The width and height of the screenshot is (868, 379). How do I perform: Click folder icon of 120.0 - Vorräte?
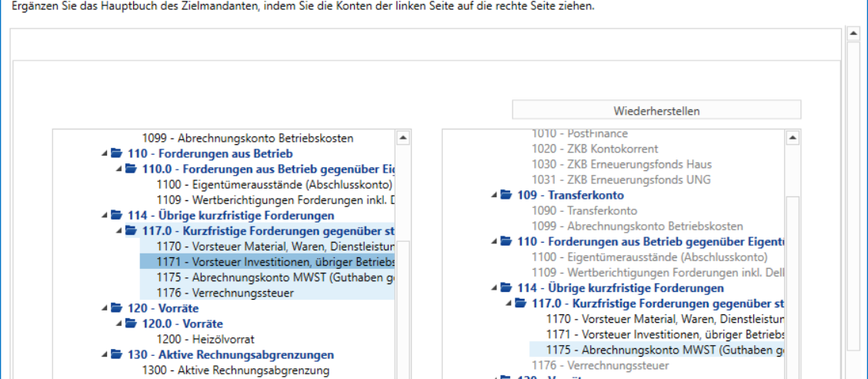(130, 324)
